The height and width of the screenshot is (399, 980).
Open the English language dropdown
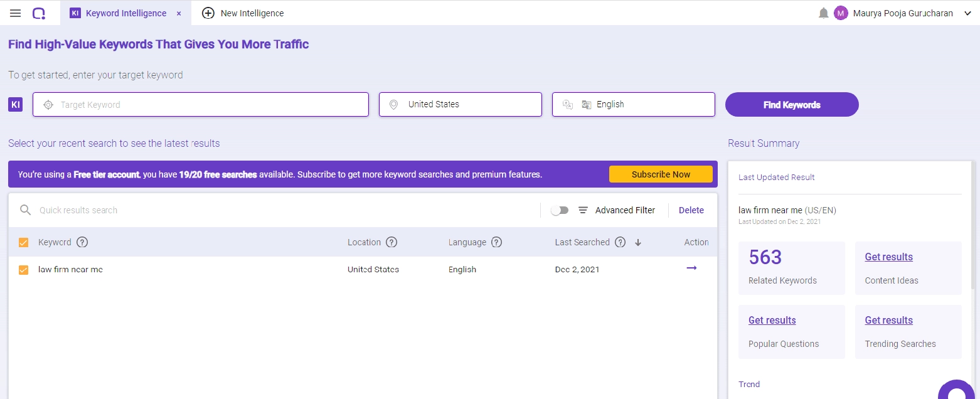[x=633, y=104]
